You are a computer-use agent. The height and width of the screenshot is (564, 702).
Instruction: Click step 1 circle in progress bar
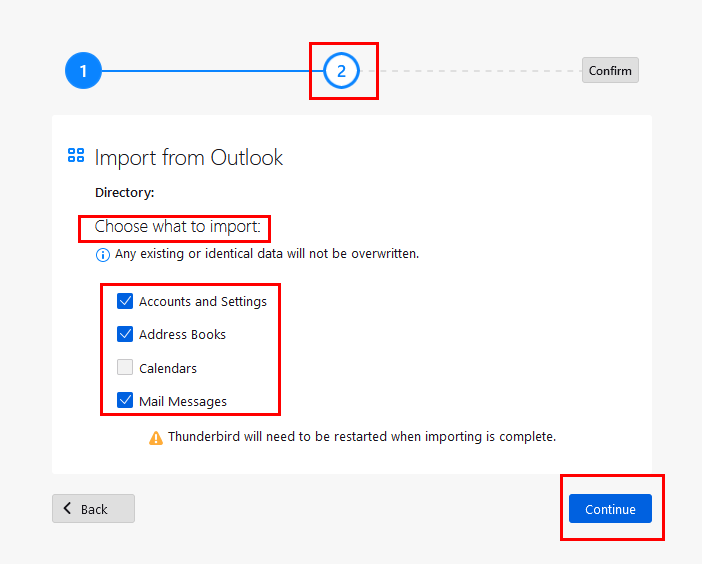click(x=83, y=71)
